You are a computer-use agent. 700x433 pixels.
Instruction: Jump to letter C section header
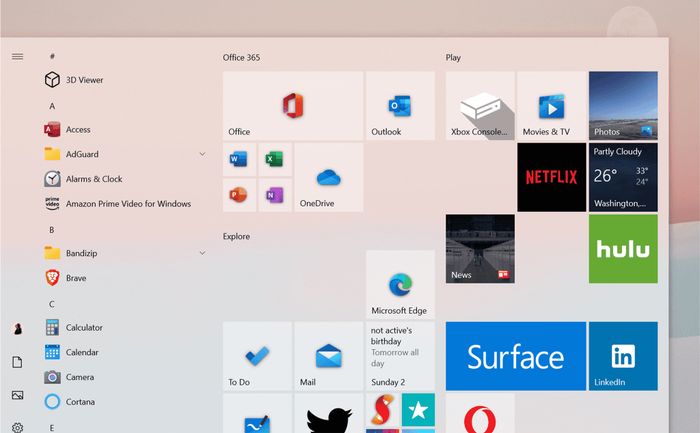(x=52, y=304)
